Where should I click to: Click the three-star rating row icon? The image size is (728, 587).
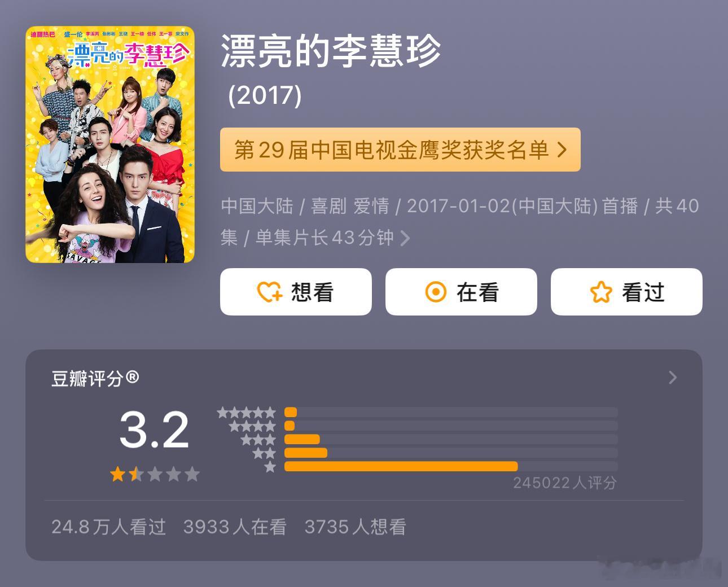[258, 440]
